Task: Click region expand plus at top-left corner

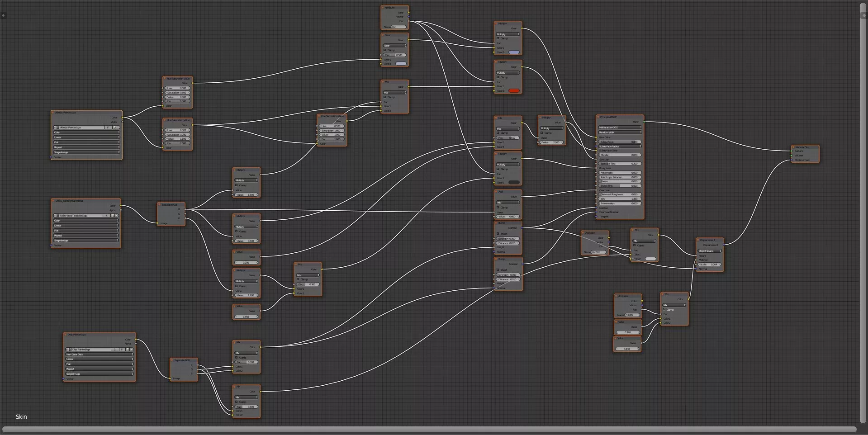Action: pyautogui.click(x=3, y=15)
